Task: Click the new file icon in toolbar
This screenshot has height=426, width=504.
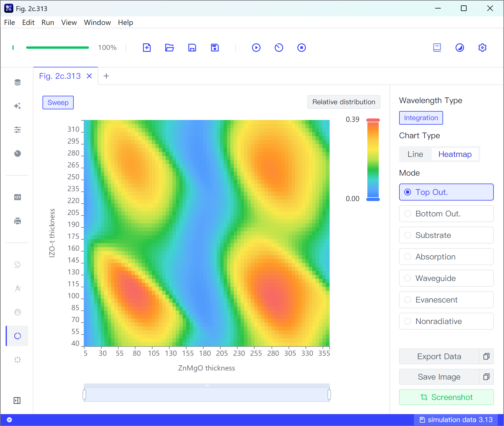Action: [147, 48]
